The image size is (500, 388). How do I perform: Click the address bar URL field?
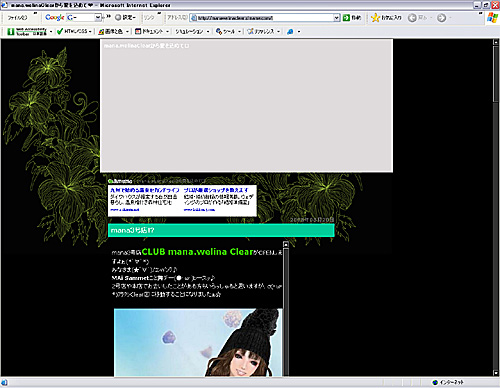pos(265,18)
